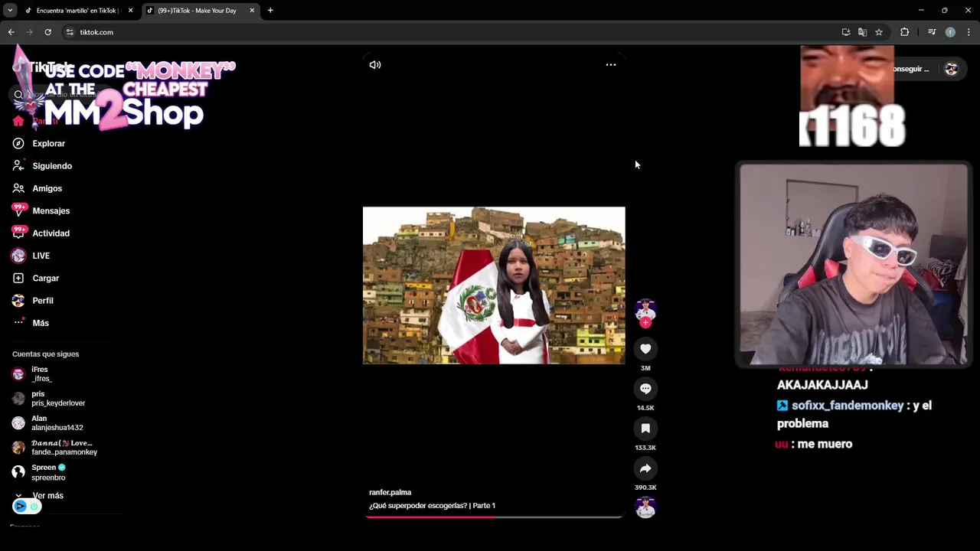
Task: Open Mensajes inbox
Action: pyautogui.click(x=51, y=211)
